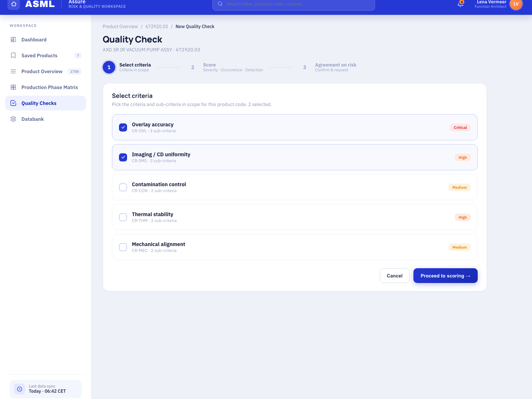The width and height of the screenshot is (532, 399).
Task: Click the Medium badge on Contamination control
Action: click(460, 187)
